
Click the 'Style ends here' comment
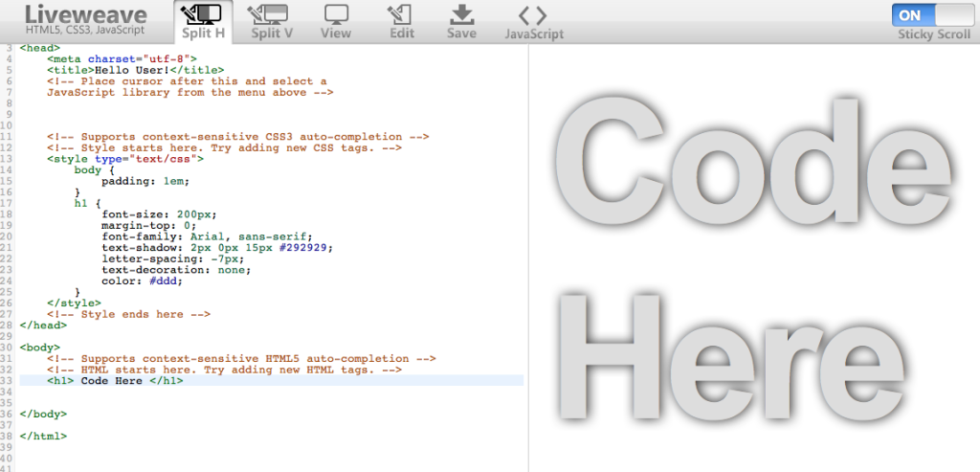128,314
